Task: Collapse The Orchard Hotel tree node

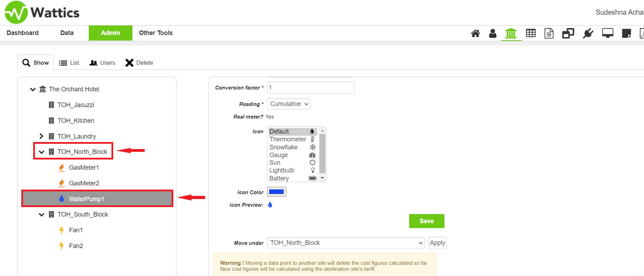Action: (33, 89)
